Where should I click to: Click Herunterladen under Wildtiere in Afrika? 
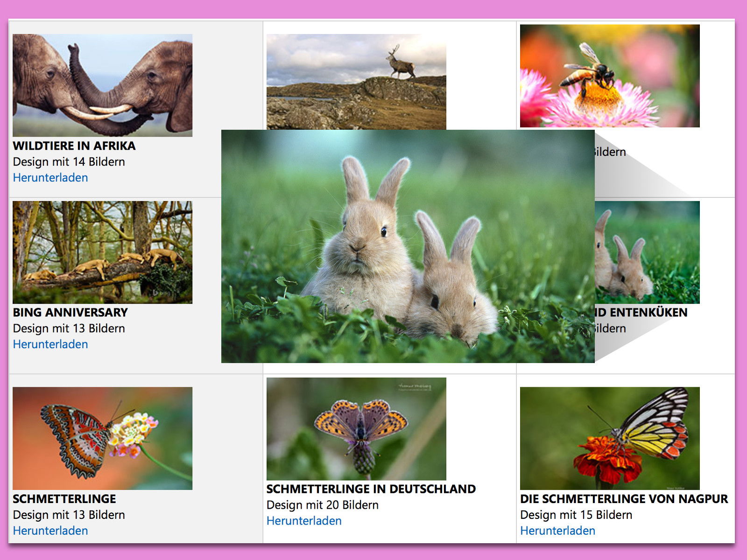[50, 178]
